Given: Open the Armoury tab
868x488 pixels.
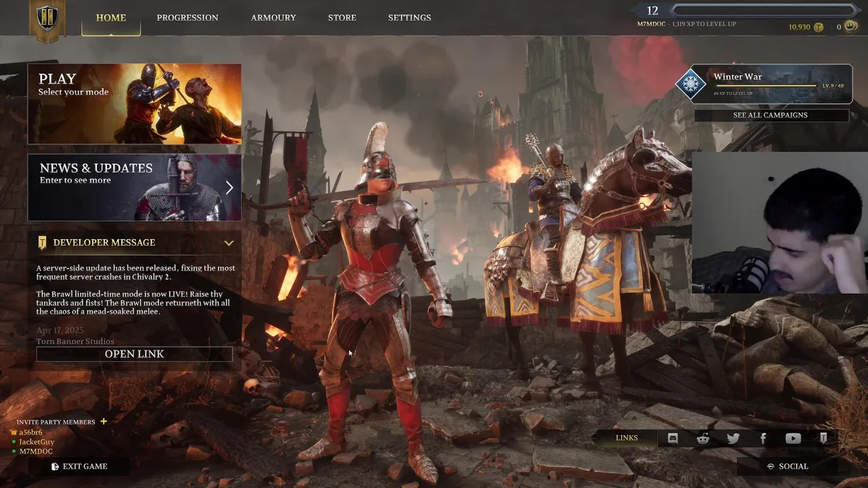Looking at the screenshot, I should pos(273,18).
